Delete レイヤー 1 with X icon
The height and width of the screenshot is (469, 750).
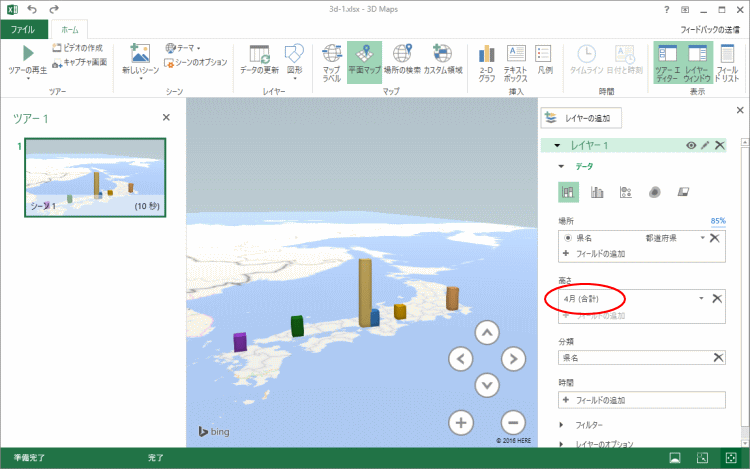[719, 145]
